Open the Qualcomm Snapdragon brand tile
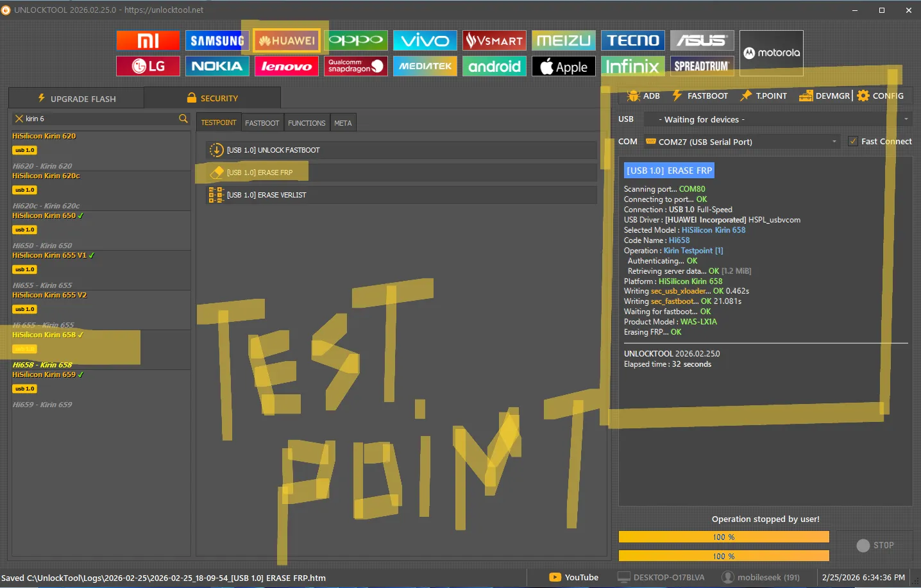Image resolution: width=921 pixels, height=588 pixels. [355, 66]
